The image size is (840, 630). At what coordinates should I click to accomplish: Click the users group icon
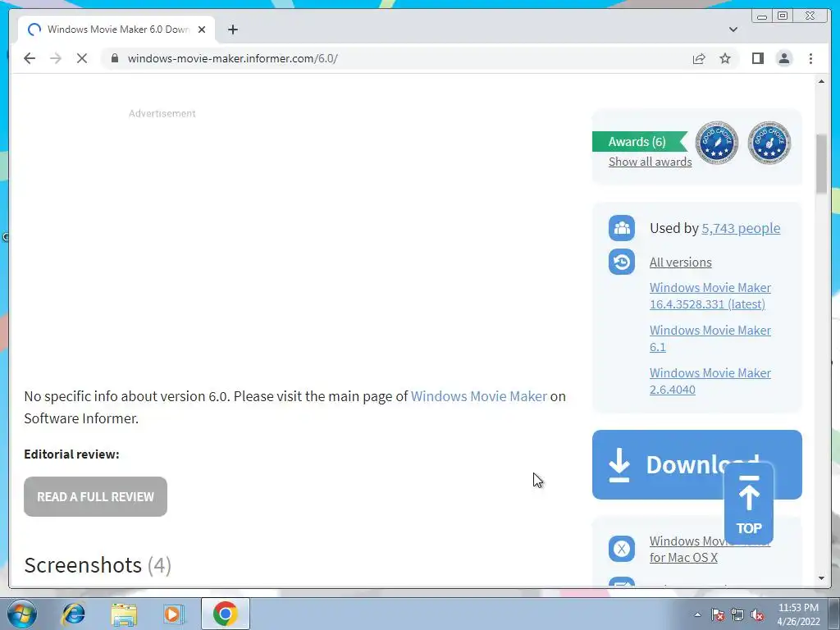pos(622,228)
